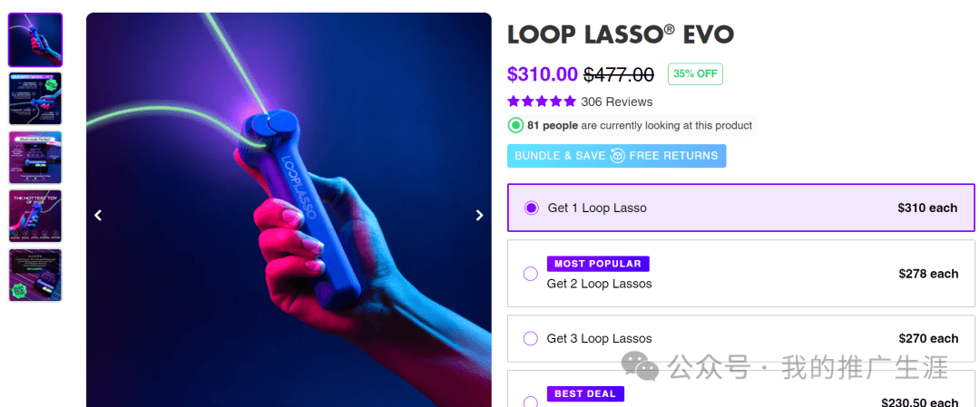
Task: Select the fifth product thumbnail
Action: [35, 275]
